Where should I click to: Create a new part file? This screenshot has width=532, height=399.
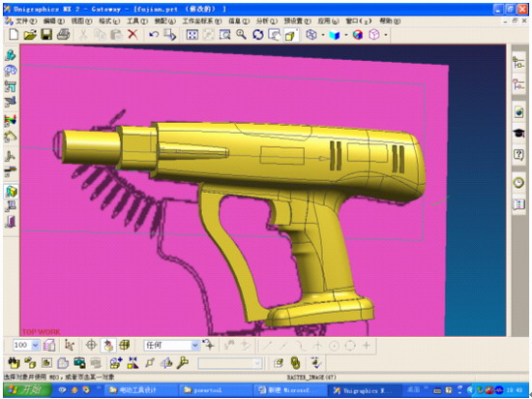click(x=14, y=34)
